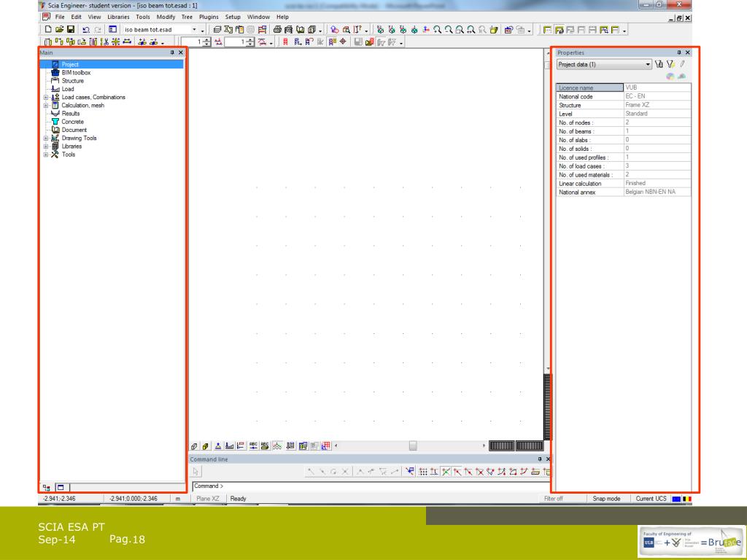Image resolution: width=747 pixels, height=560 pixels.
Task: Click Filter off in the status bar
Action: (x=553, y=499)
